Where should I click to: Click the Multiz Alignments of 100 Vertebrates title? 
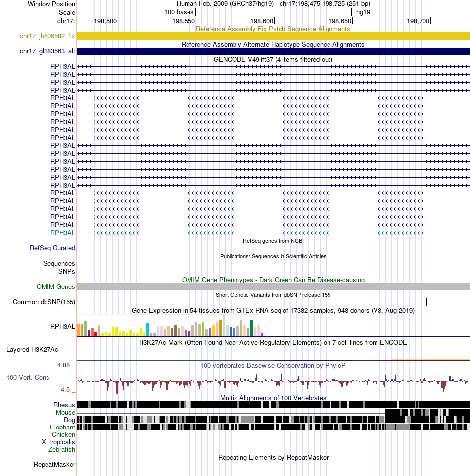273,398
